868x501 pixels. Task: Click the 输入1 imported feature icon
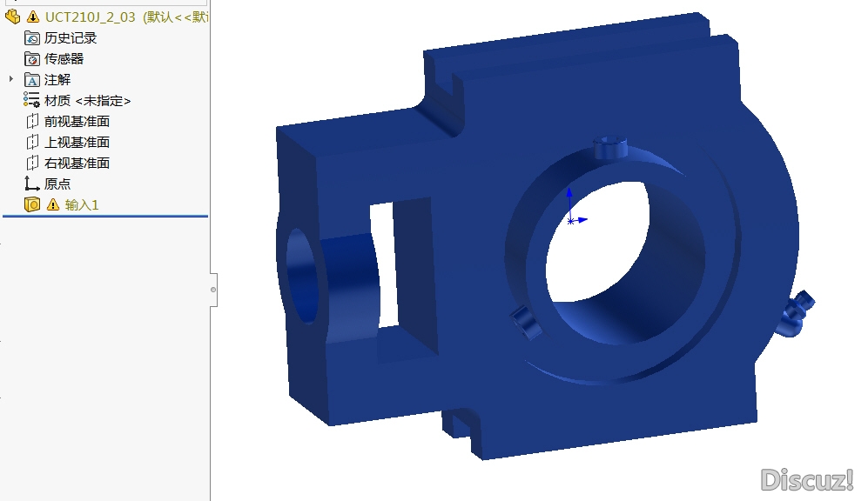click(32, 204)
